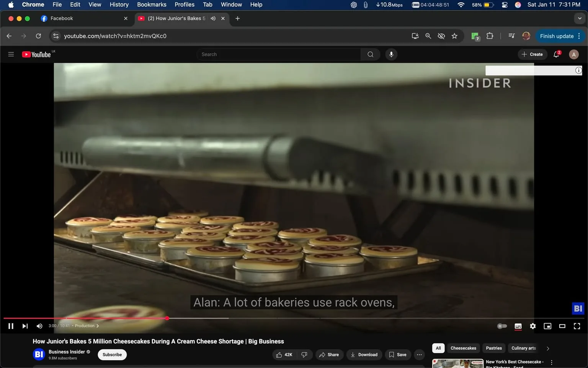Enter fullscreen mode
Image resolution: width=588 pixels, height=368 pixels.
[577, 326]
